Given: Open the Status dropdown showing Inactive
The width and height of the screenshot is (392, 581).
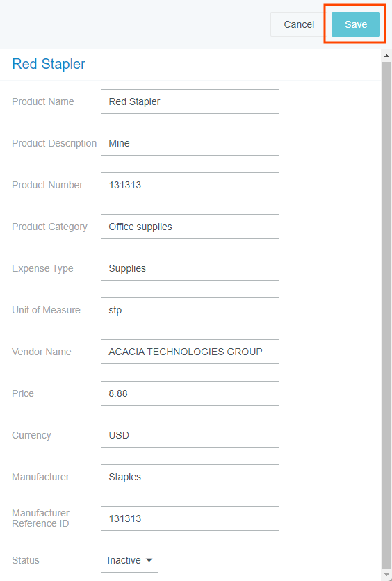Looking at the screenshot, I should click(129, 560).
